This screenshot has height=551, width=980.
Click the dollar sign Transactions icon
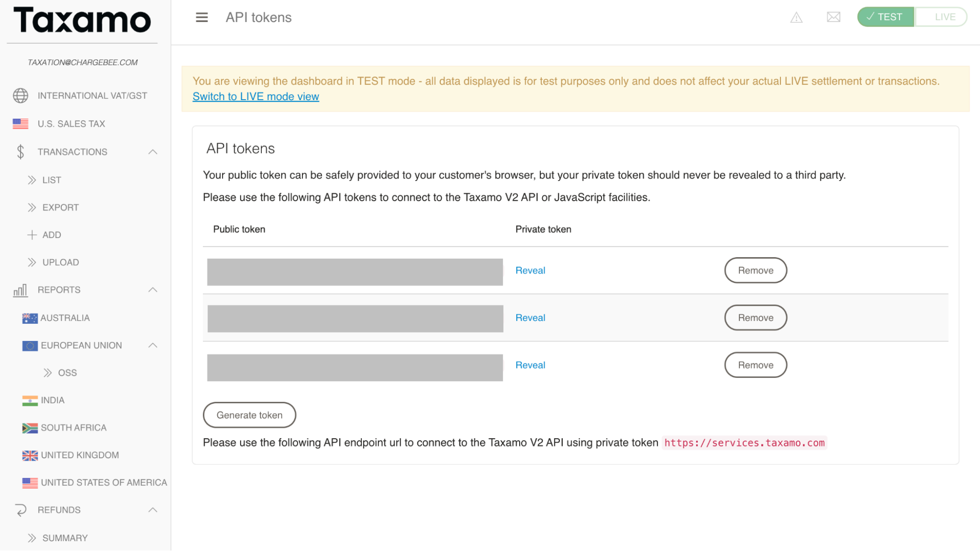click(21, 152)
